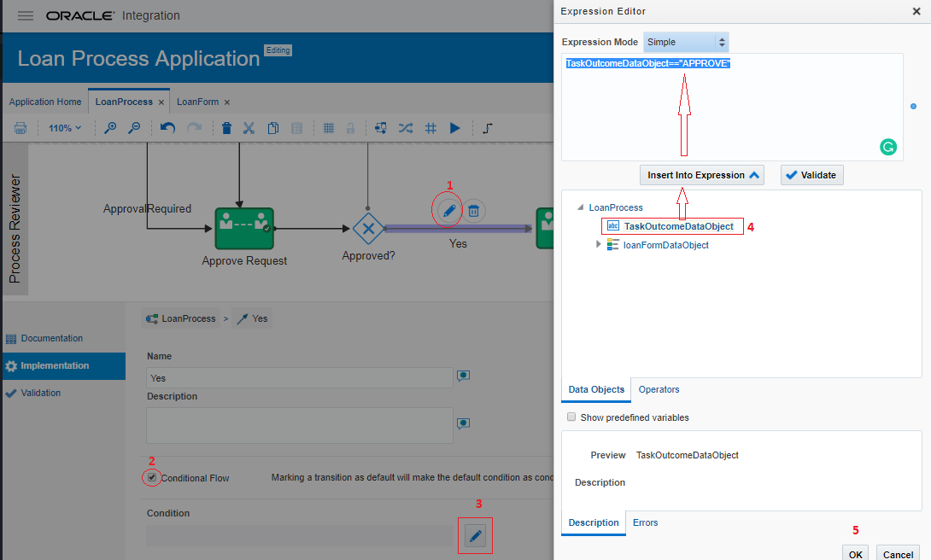Screen dimensions: 931x560
Task: Click the LoanProcess root tree label
Action: point(616,207)
